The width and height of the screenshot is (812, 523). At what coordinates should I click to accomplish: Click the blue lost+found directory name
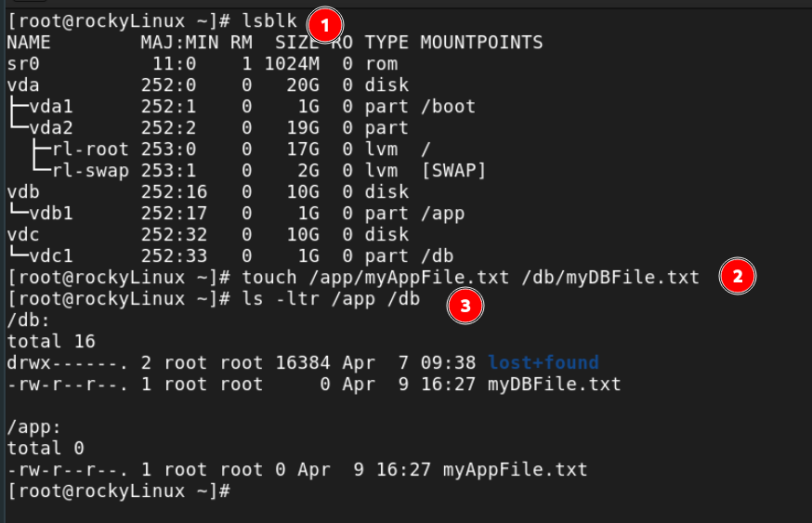(x=543, y=362)
